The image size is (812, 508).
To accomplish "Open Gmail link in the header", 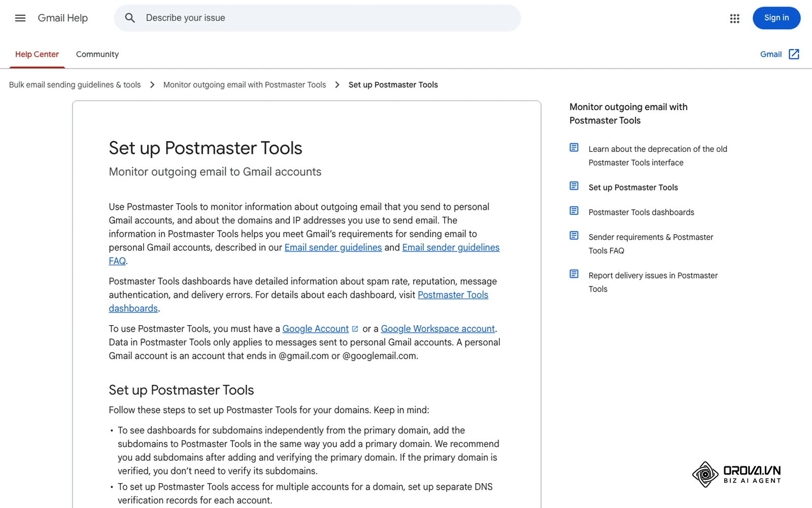I will coord(771,54).
